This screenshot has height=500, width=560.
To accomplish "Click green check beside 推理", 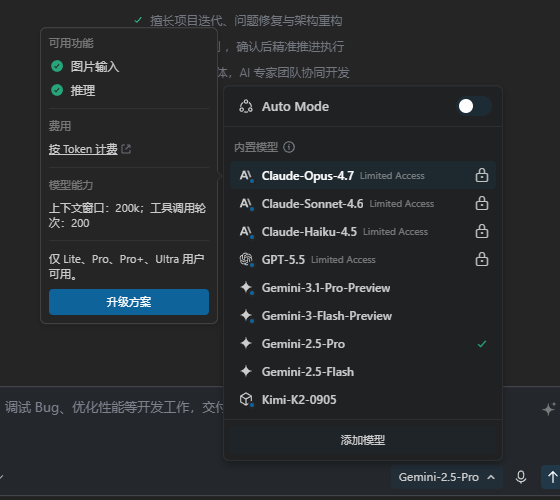I will point(57,90).
